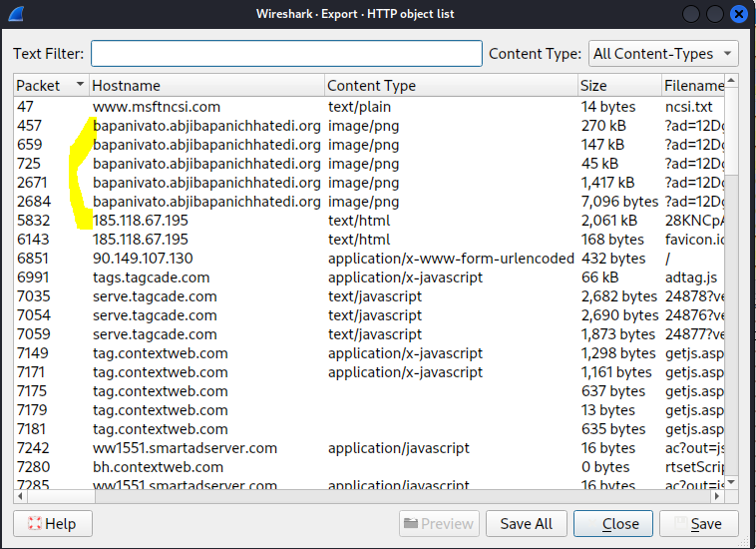Select packet 7171 with 1,161 bytes
This screenshot has width=756, height=549.
(369, 372)
